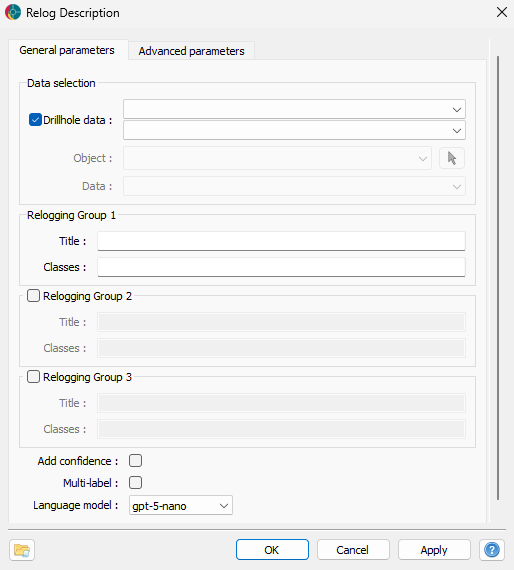514x570 pixels.
Task: Enable Relogging Group 3 checkbox
Action: 33,377
